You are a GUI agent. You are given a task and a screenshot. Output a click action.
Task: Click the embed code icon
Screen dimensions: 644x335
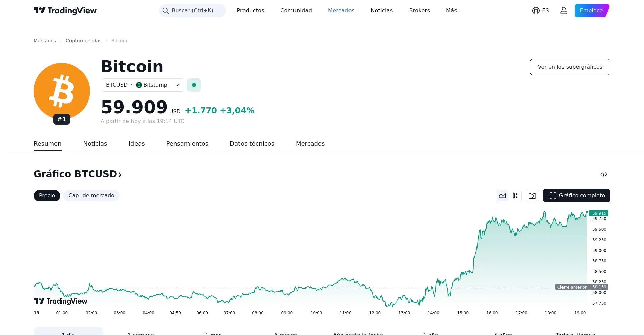point(604,174)
